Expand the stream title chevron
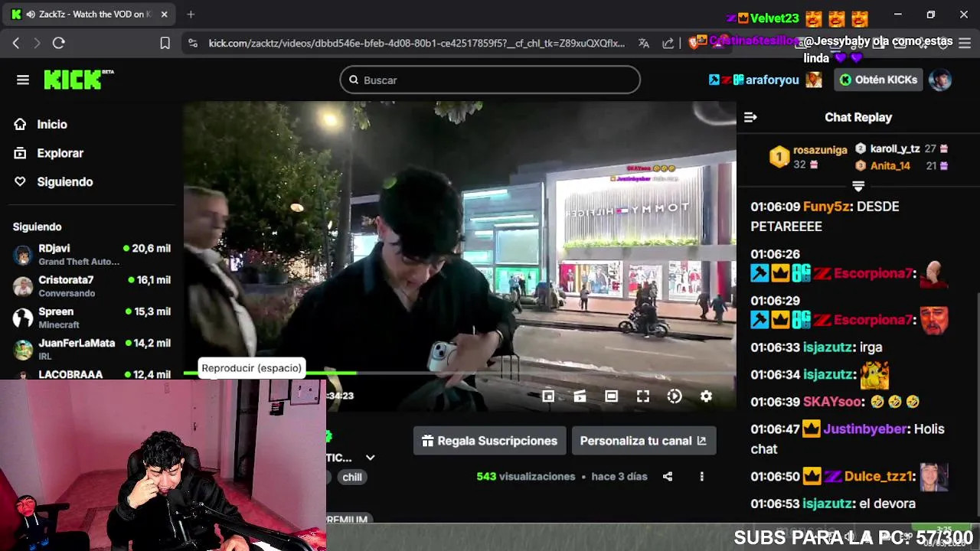This screenshot has height=551, width=980. (370, 458)
